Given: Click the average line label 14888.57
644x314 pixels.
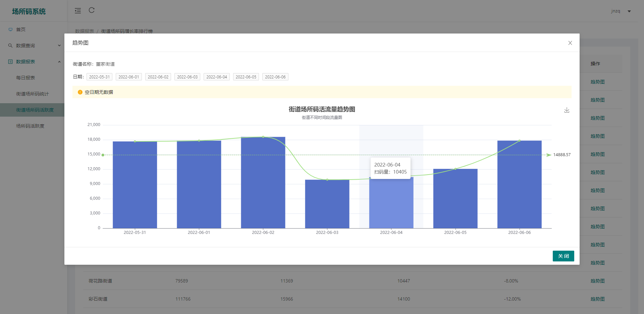Looking at the screenshot, I should [x=562, y=155].
